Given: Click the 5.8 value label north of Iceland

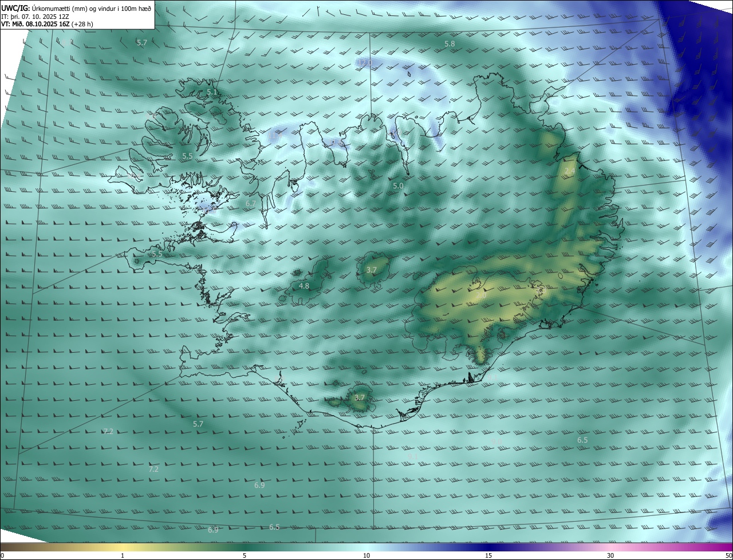Looking at the screenshot, I should point(450,44).
